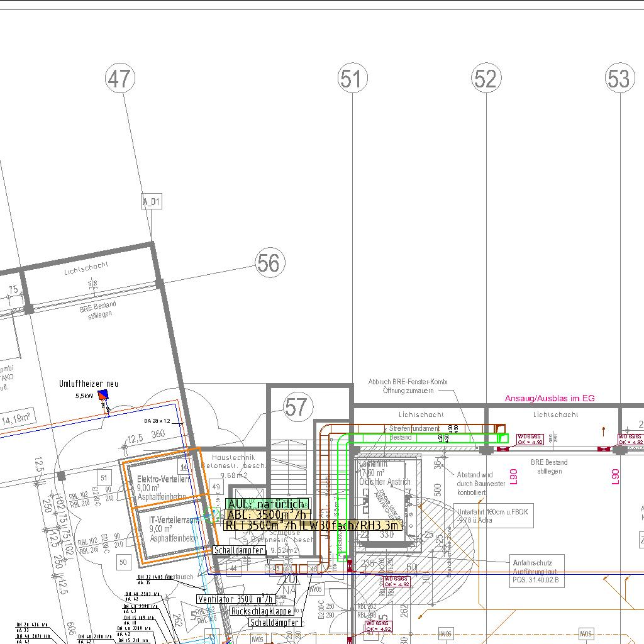Viewport: 644px width, 644px height.
Task: Select the circled axis marker 56
Action: 270,263
